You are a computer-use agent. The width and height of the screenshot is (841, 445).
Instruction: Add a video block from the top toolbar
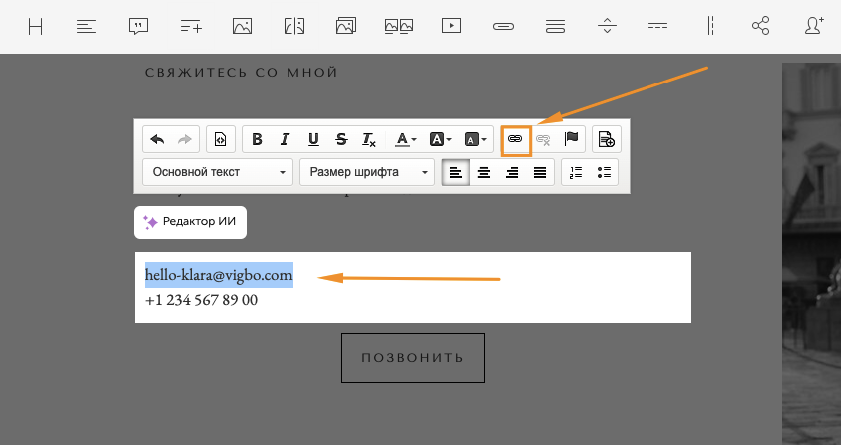[x=451, y=27]
